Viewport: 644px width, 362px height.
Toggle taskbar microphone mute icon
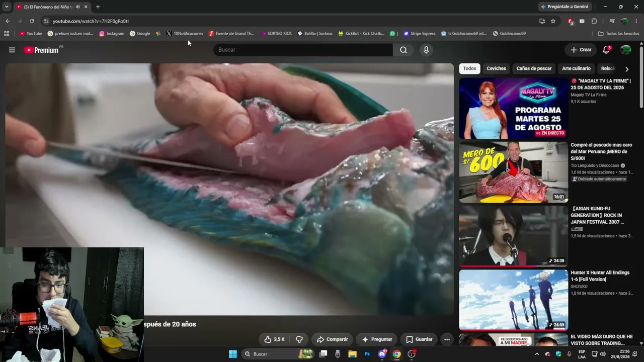(x=569, y=354)
